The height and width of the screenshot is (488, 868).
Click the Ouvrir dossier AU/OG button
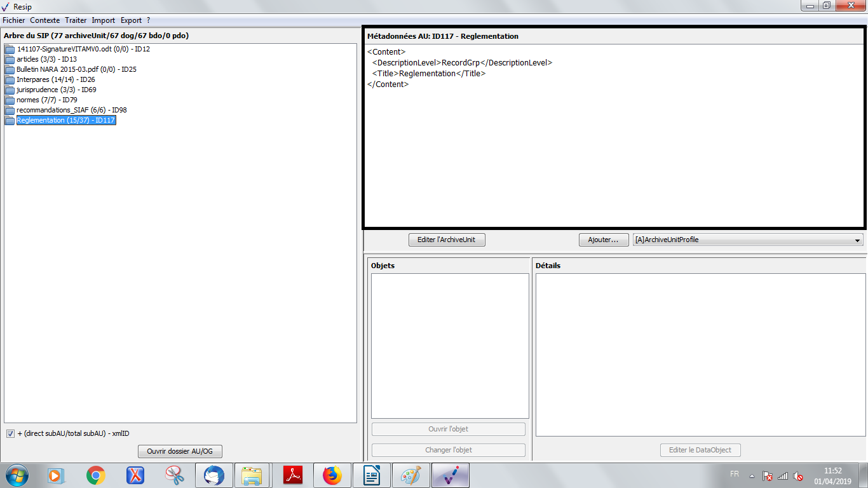(x=180, y=451)
